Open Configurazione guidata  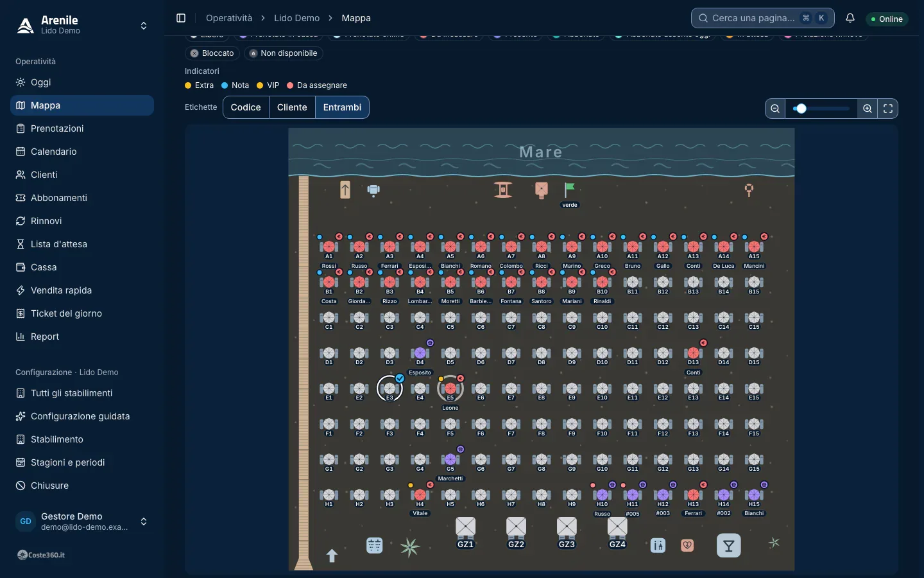tap(82, 416)
